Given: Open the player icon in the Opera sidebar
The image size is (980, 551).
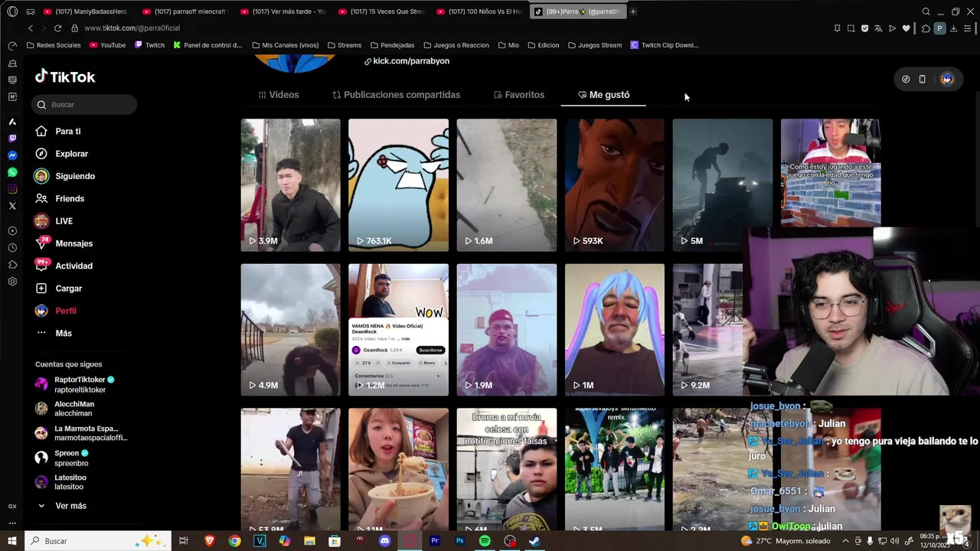Looking at the screenshot, I should point(12,231).
